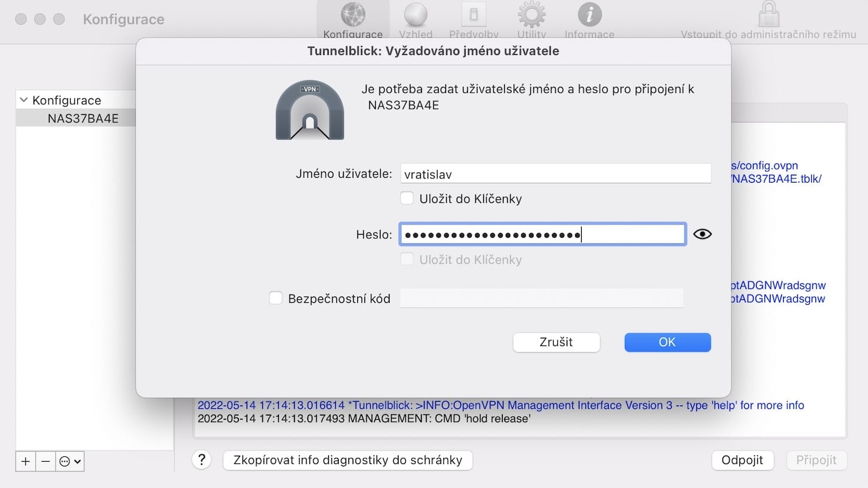Open the ellipsis actions dropdown menu

(x=70, y=461)
